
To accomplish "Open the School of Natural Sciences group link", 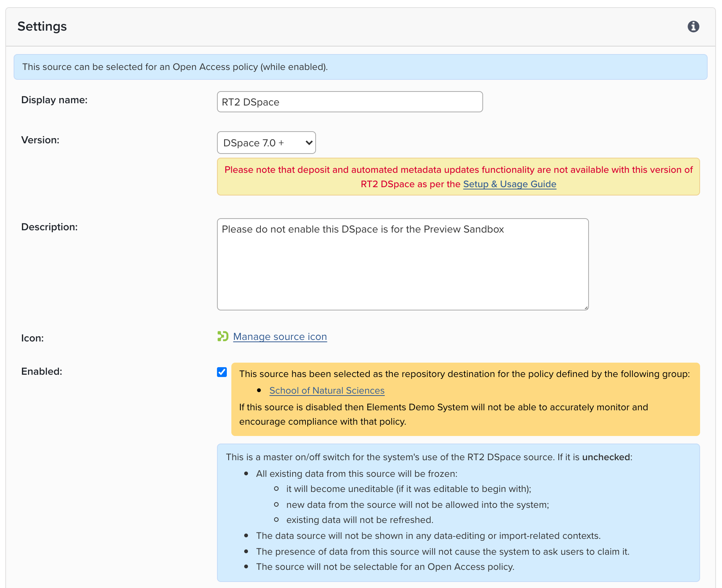I will 327,391.
